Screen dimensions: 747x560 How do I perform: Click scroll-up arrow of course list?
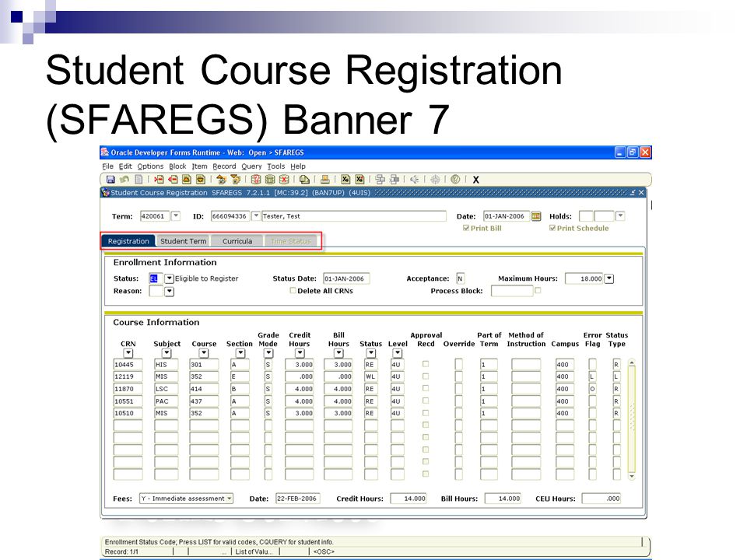click(632, 363)
